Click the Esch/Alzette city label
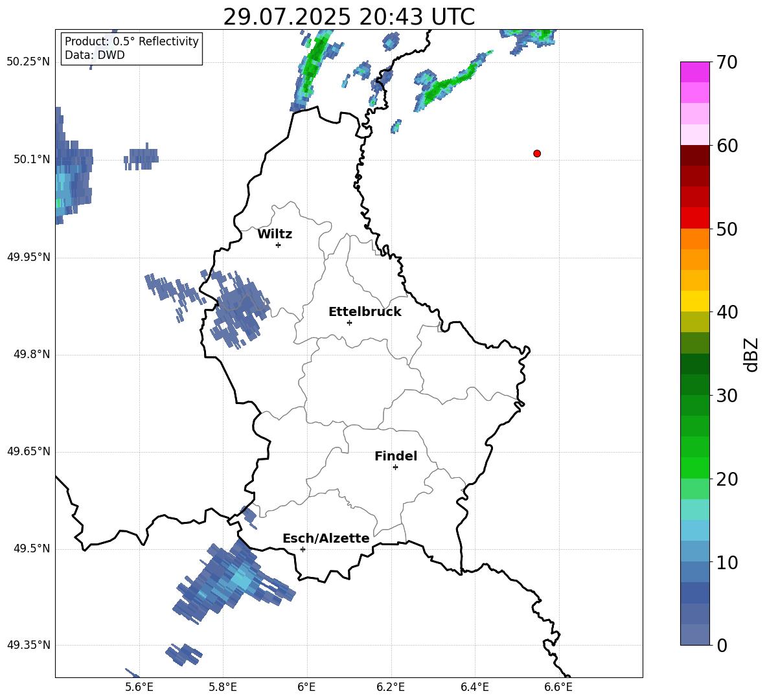Viewport: 767px width, 700px height. coord(326,538)
